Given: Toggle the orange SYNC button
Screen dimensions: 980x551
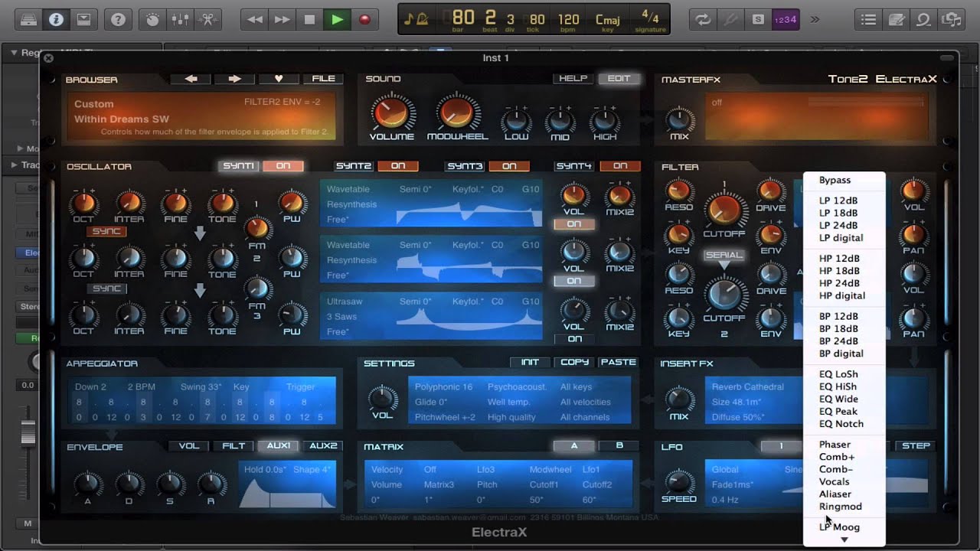Looking at the screenshot, I should click(x=106, y=232).
